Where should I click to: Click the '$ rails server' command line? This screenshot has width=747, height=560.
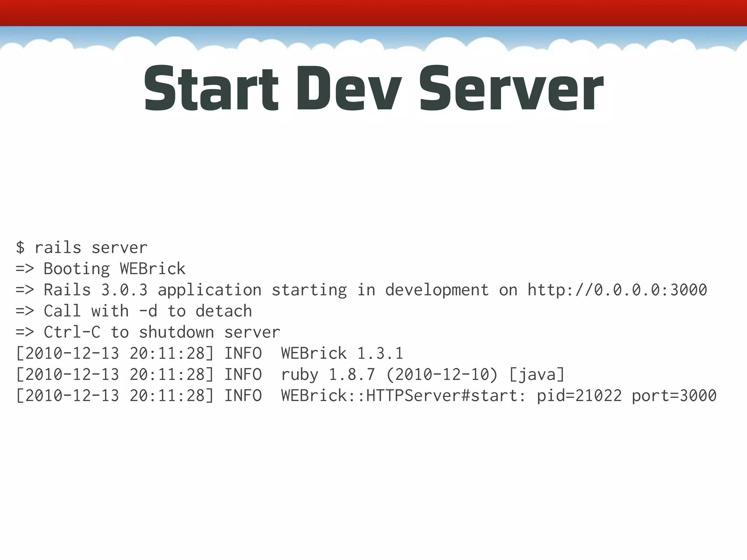coord(82,248)
